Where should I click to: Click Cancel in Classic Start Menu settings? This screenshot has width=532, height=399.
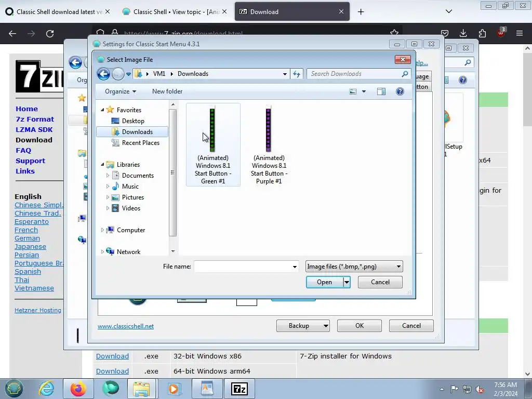click(x=411, y=326)
